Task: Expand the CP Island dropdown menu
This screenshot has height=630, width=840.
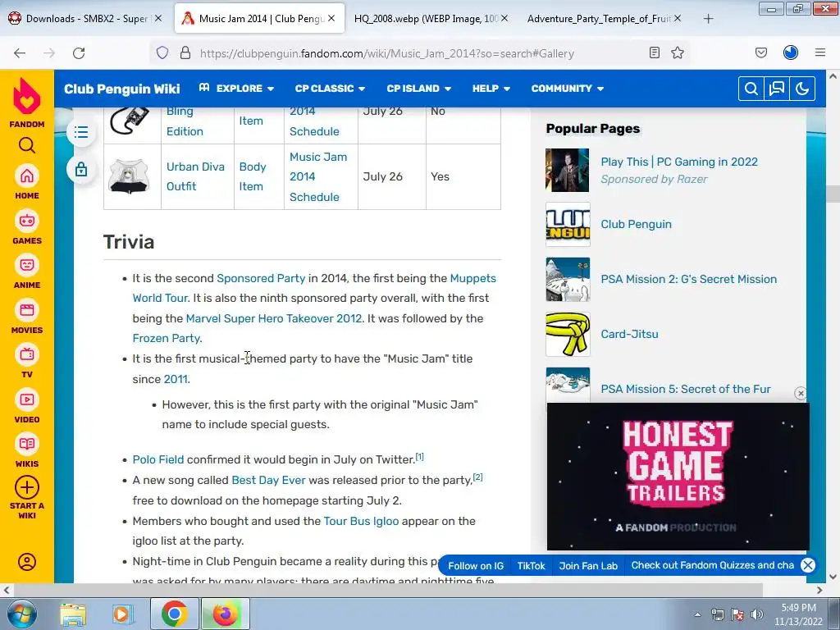Action: pos(419,89)
